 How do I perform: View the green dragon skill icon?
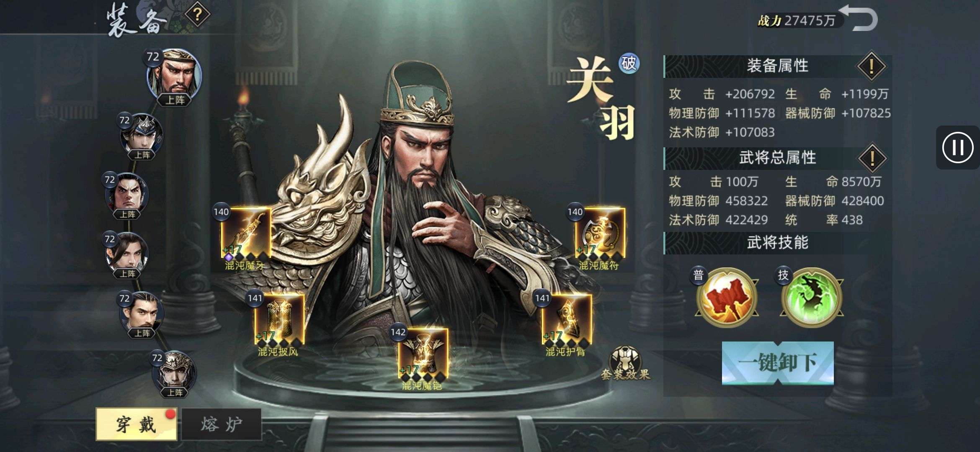812,298
